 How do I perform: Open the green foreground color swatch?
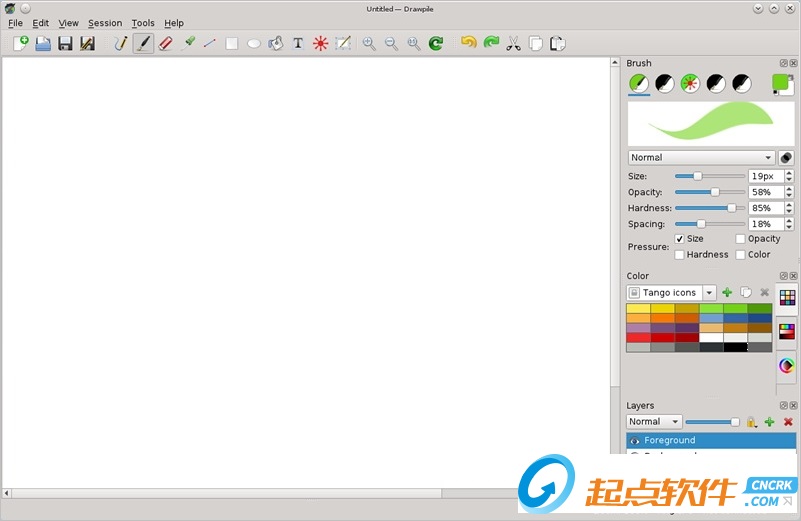(x=780, y=83)
